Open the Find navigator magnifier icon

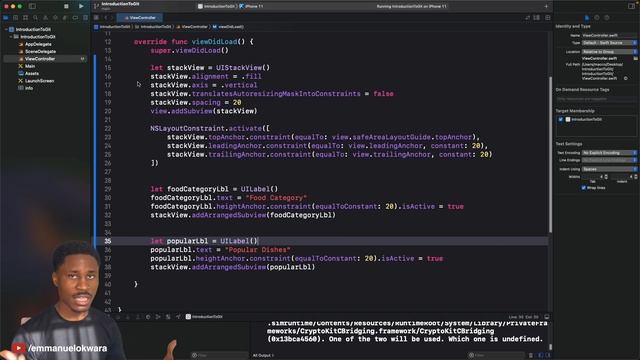(x=36, y=18)
